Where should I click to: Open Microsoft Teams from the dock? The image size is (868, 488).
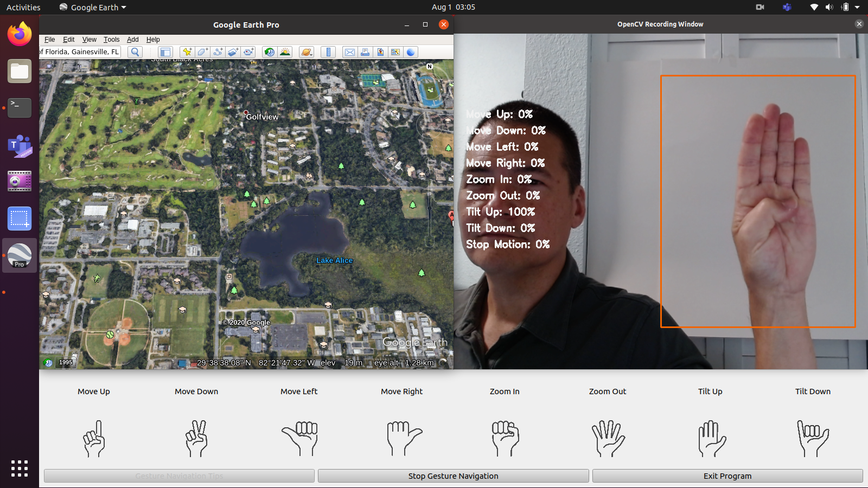pyautogui.click(x=20, y=145)
